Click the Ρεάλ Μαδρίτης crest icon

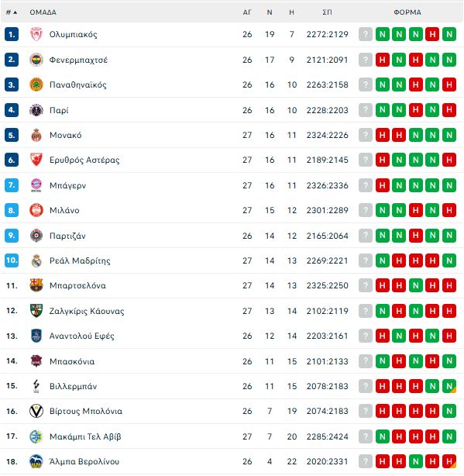(x=36, y=260)
